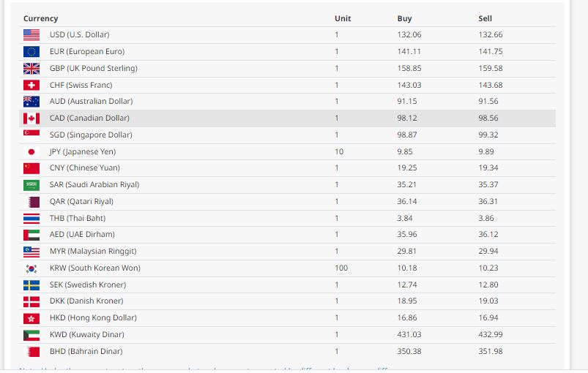Image resolution: width=588 pixels, height=373 pixels.
Task: Select the BHD (Bahrain Dinar) label
Action: pyautogui.click(x=86, y=351)
